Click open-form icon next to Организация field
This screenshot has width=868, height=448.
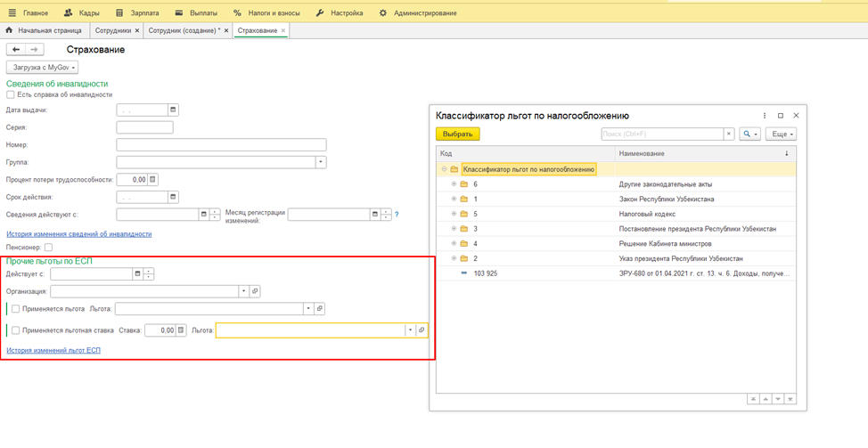[x=255, y=291]
